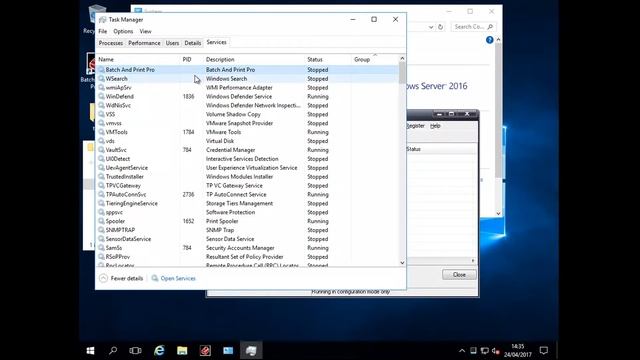Click the Close button in background dialog

pyautogui.click(x=459, y=275)
